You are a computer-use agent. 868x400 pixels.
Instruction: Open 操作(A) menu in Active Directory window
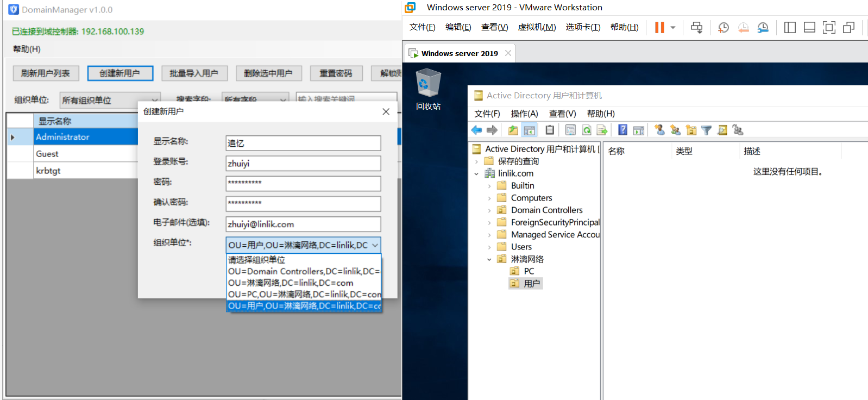coord(524,114)
